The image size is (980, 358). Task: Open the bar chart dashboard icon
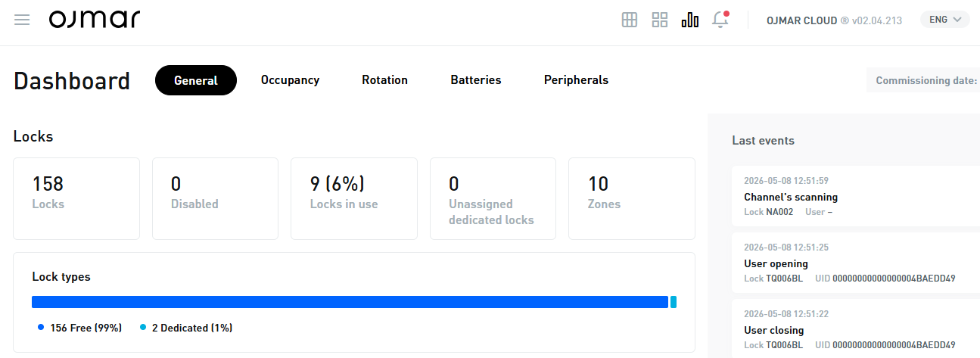click(x=690, y=20)
